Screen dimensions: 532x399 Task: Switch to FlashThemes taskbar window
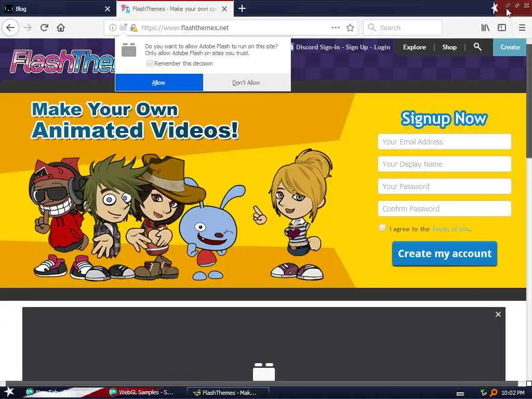(228, 393)
